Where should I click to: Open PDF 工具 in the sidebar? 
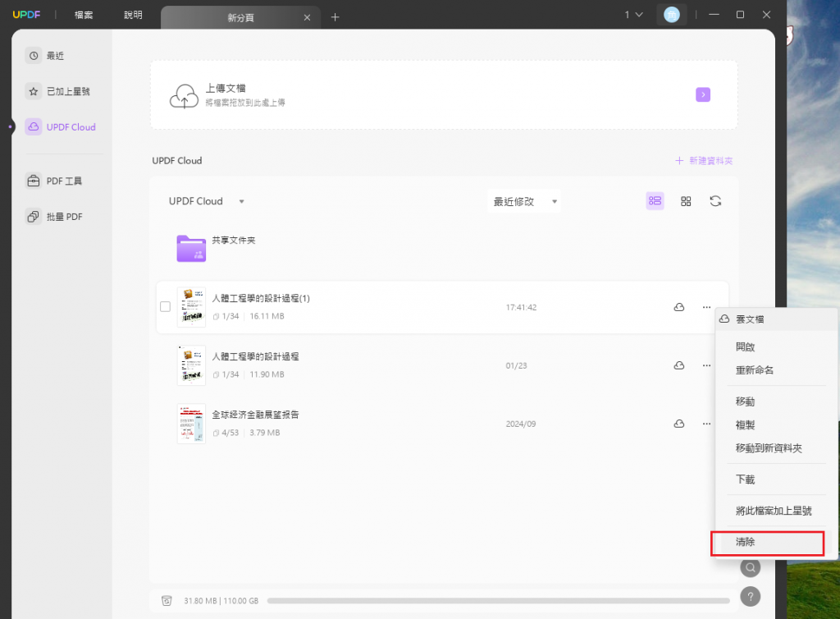click(x=54, y=181)
